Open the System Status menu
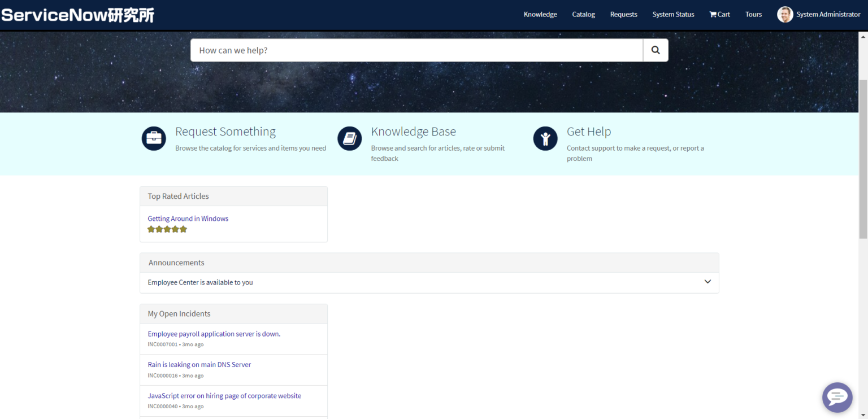This screenshot has height=419, width=868. coord(673,14)
